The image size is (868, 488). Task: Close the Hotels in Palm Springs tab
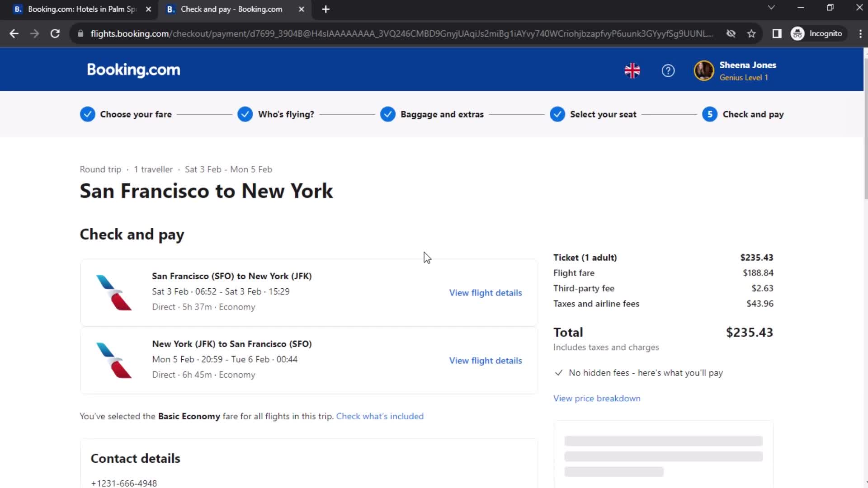pyautogui.click(x=148, y=9)
